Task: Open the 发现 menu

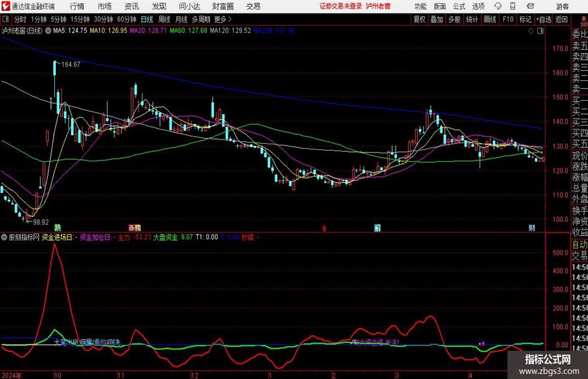Action: click(159, 6)
